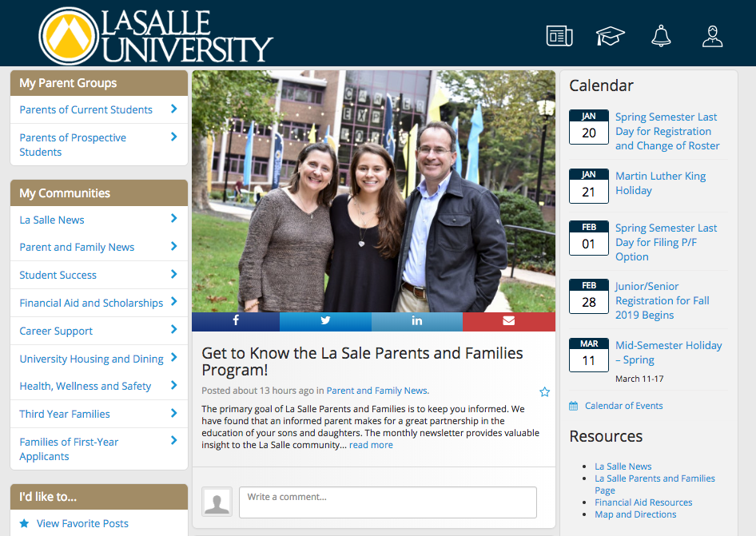The image size is (756, 536).
Task: Expand Financial Aid and Scholarships chevron
Action: (174, 302)
